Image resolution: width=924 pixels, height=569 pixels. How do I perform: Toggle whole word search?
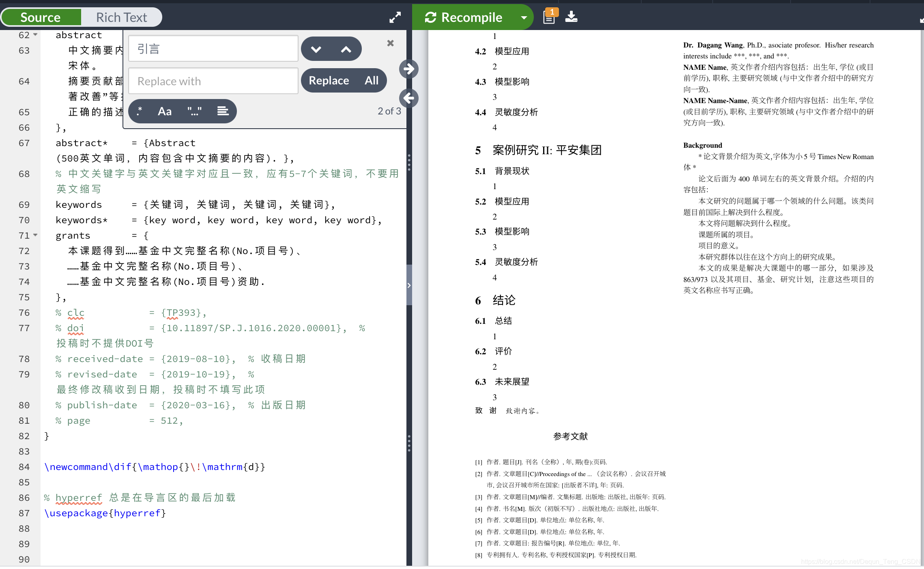194,111
